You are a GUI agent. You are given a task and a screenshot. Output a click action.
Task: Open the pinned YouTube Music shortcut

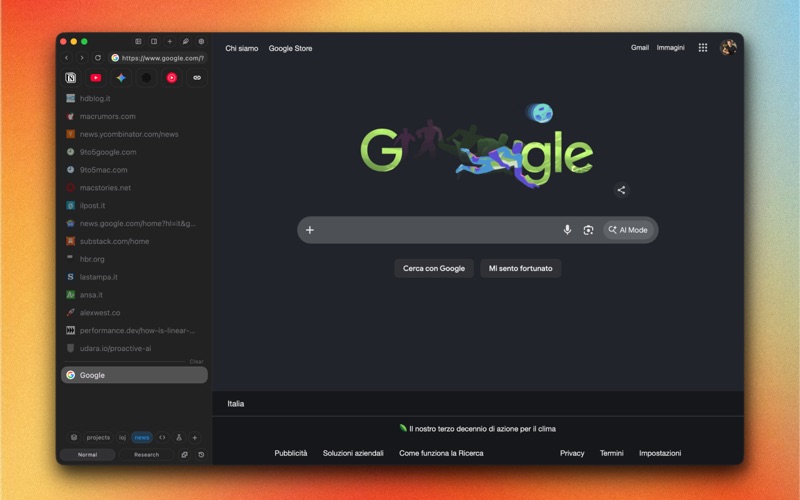(x=172, y=78)
